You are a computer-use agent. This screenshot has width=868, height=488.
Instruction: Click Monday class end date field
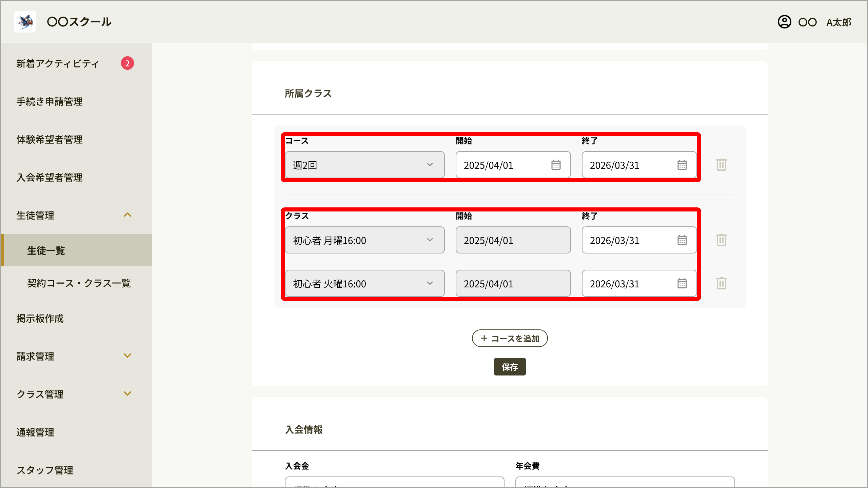tap(639, 240)
